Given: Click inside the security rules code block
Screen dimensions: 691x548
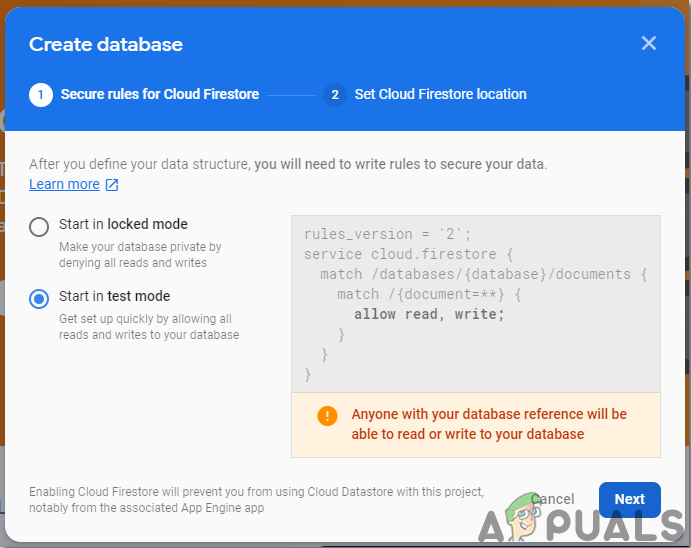Looking at the screenshot, I should click(475, 300).
